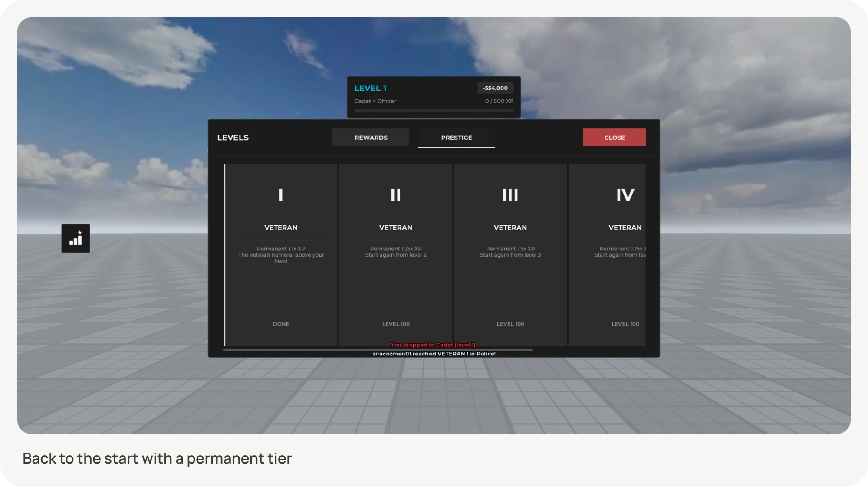Click the -554,000 XP badge
The height and width of the screenshot is (487, 868).
click(x=495, y=88)
